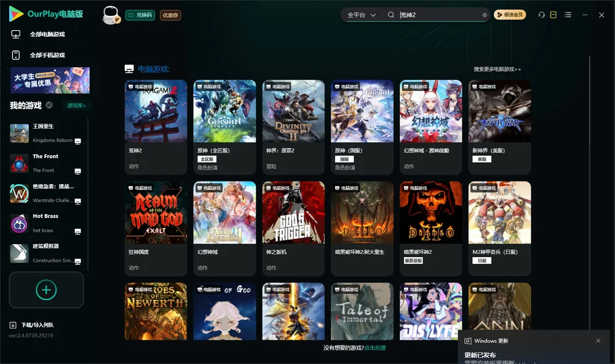This screenshot has height=364, width=615.
Task: Clear the search text
Action: [x=485, y=15]
